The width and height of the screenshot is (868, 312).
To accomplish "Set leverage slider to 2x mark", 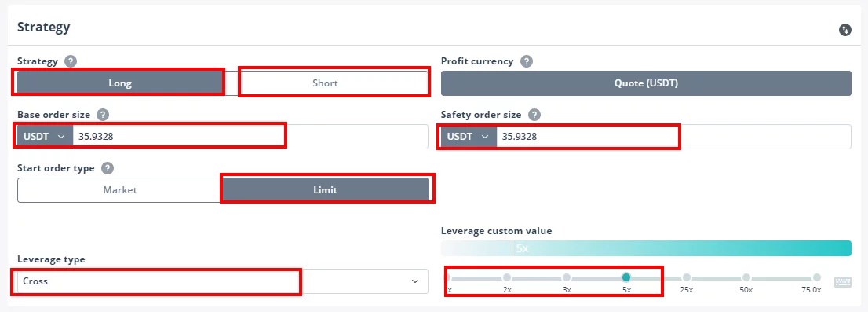I will (507, 277).
